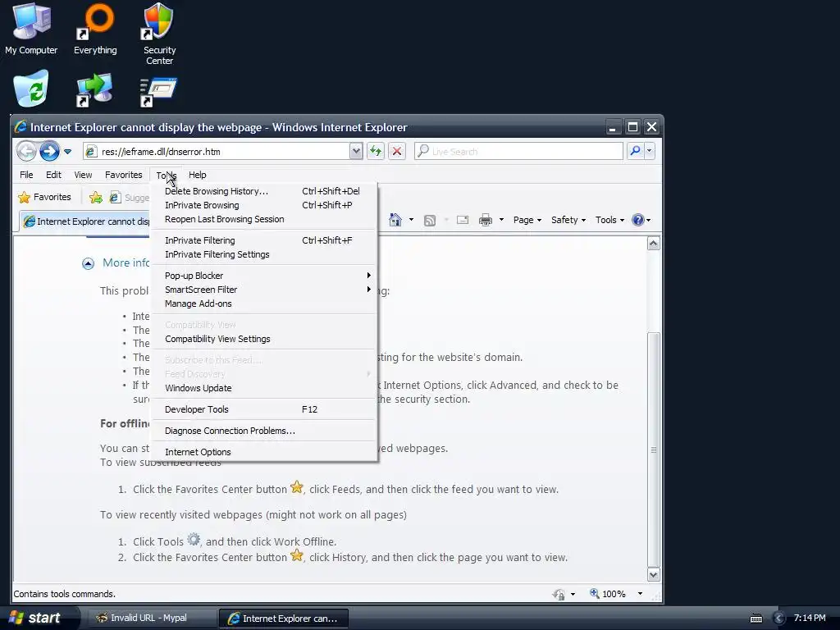Select Delete Browsing History menu item
The height and width of the screenshot is (630, 840).
pos(264,191)
